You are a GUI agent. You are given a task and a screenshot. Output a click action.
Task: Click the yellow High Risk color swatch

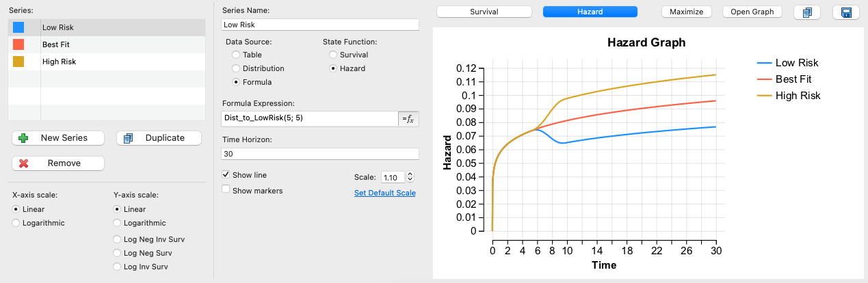(x=18, y=62)
